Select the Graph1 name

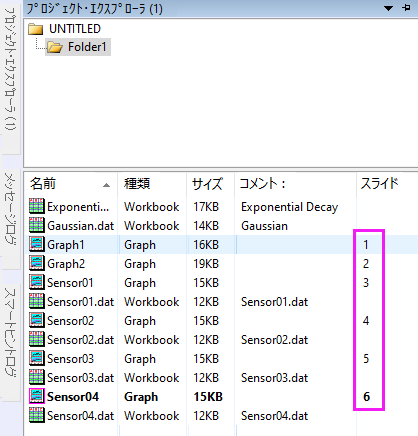point(66,245)
